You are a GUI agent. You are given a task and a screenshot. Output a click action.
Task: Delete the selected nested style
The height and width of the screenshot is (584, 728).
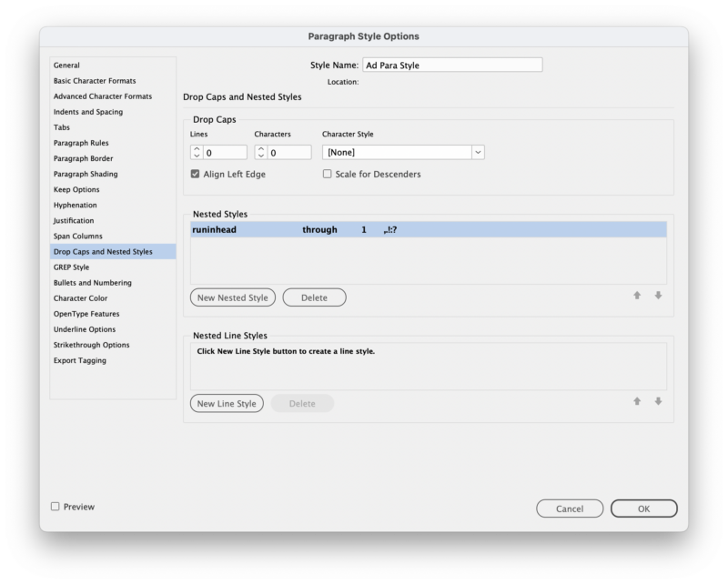314,297
